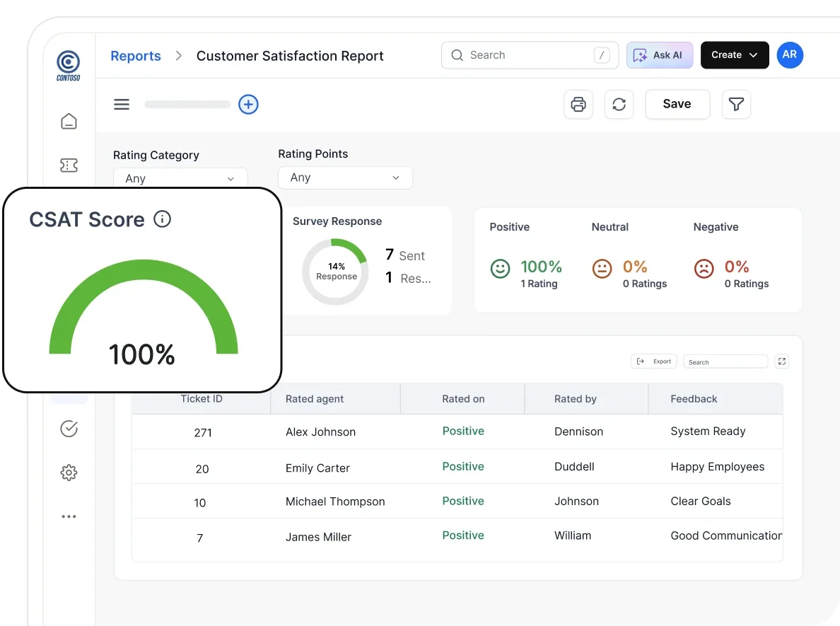This screenshot has height=626, width=840.
Task: Focus the table Search field
Action: point(725,361)
